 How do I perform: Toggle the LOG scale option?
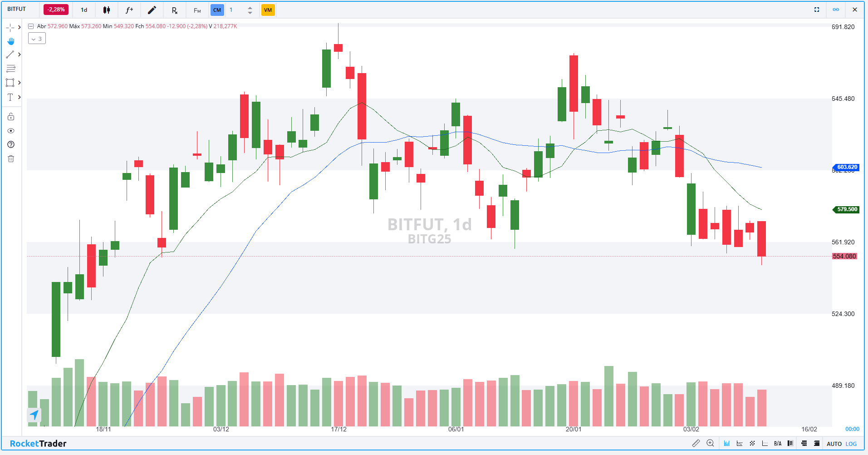851,444
